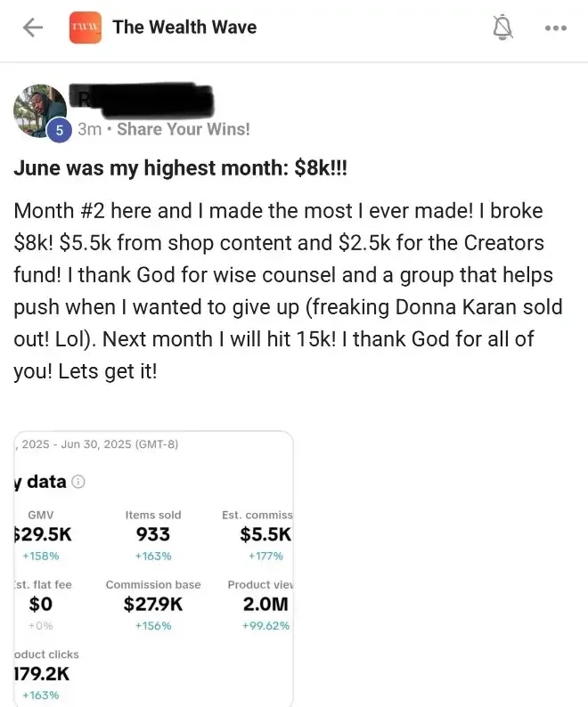588x707 pixels.
Task: Toggle the notification bell mute
Action: coord(503,28)
